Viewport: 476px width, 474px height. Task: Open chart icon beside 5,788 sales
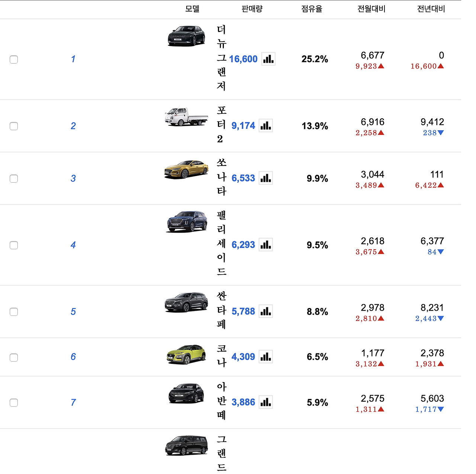pyautogui.click(x=266, y=311)
